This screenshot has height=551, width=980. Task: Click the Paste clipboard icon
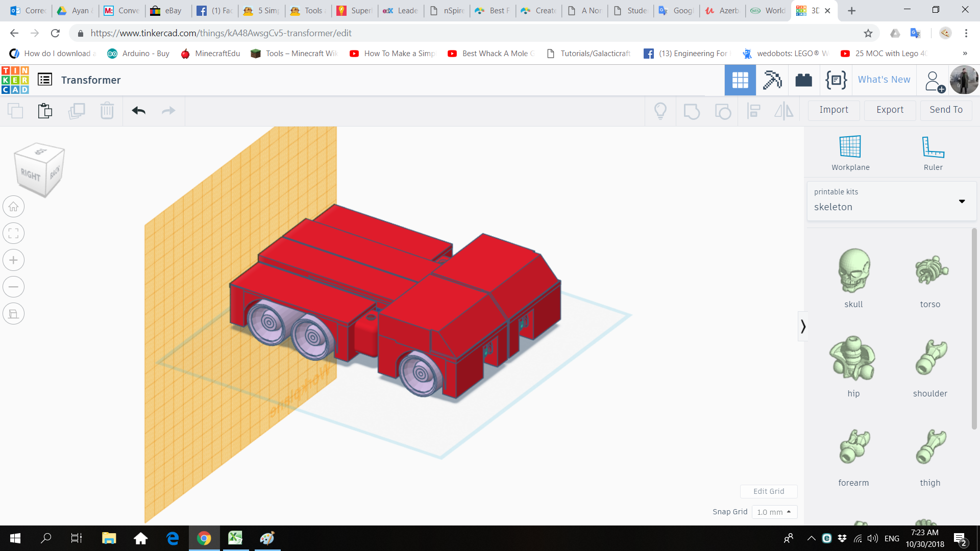pos(45,111)
